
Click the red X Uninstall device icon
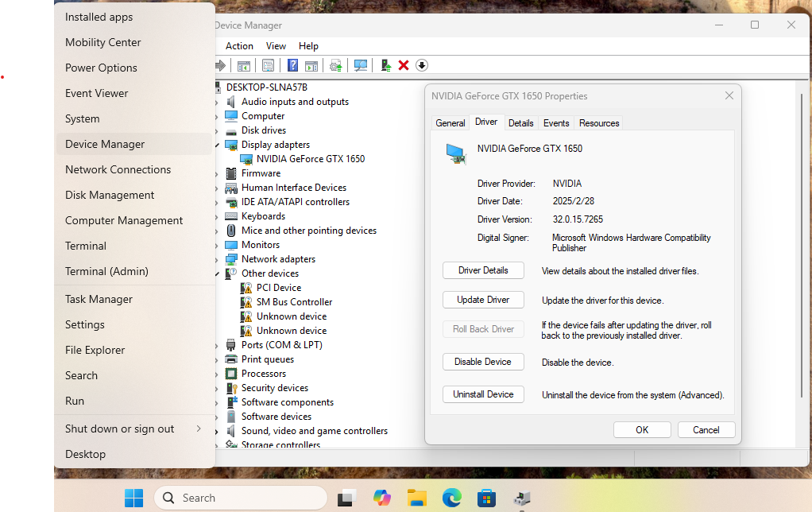click(404, 65)
